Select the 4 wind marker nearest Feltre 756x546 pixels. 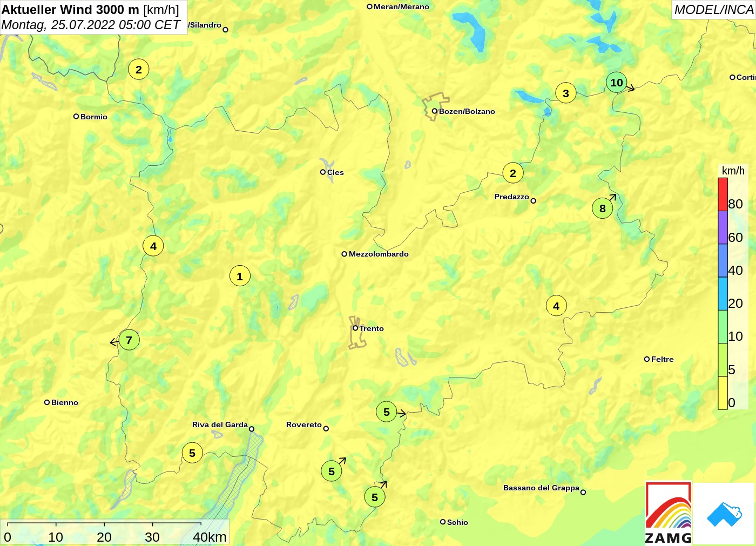tap(556, 306)
